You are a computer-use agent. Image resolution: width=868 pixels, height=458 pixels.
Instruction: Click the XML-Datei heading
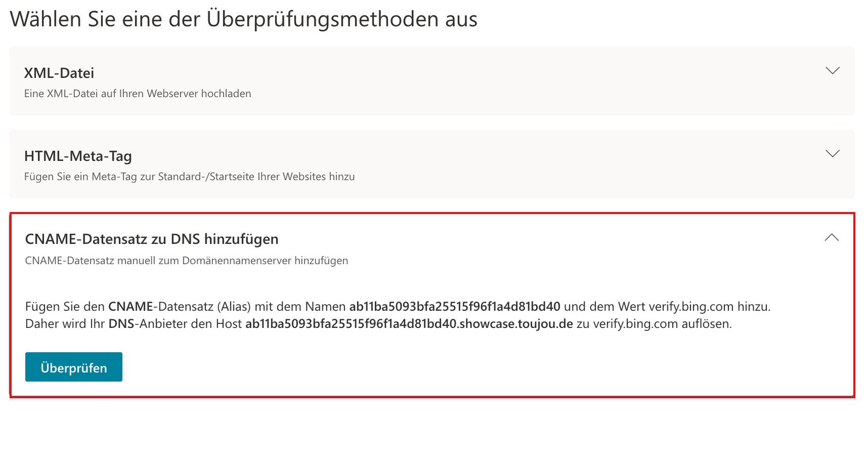(59, 73)
